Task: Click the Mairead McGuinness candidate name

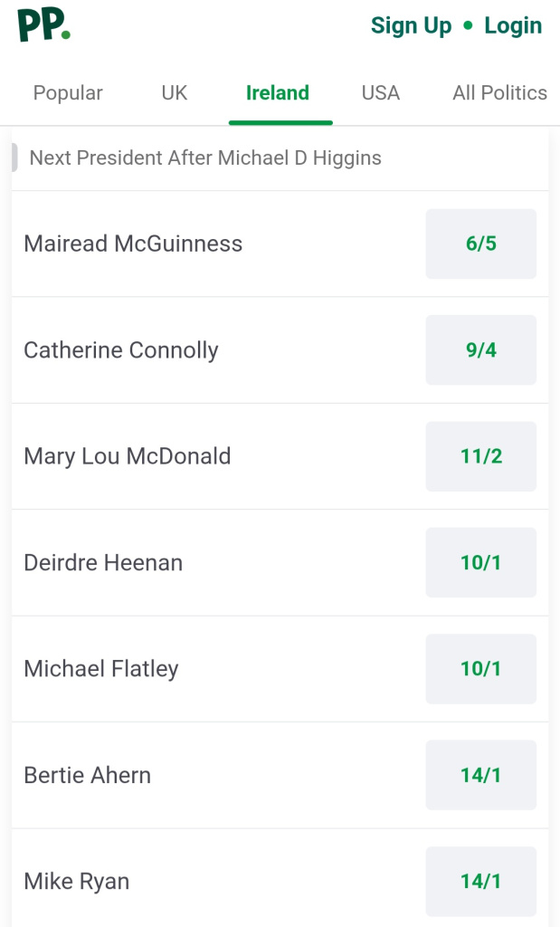Action: click(x=133, y=244)
